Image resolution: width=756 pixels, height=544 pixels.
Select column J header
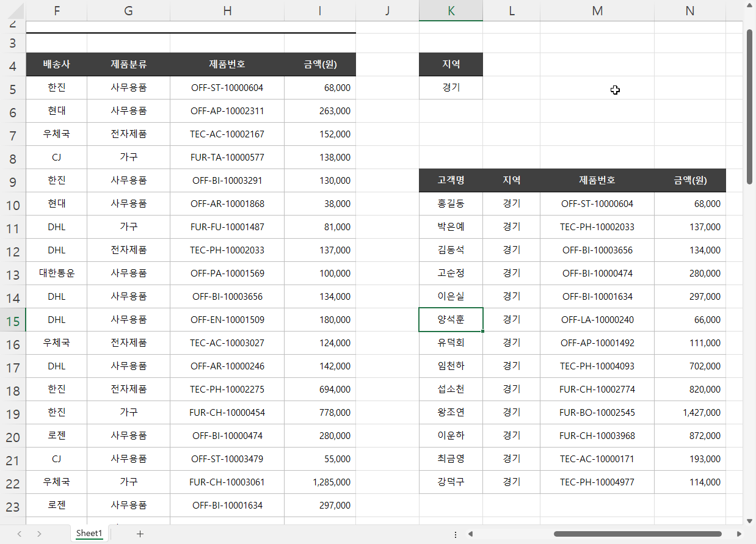(387, 10)
